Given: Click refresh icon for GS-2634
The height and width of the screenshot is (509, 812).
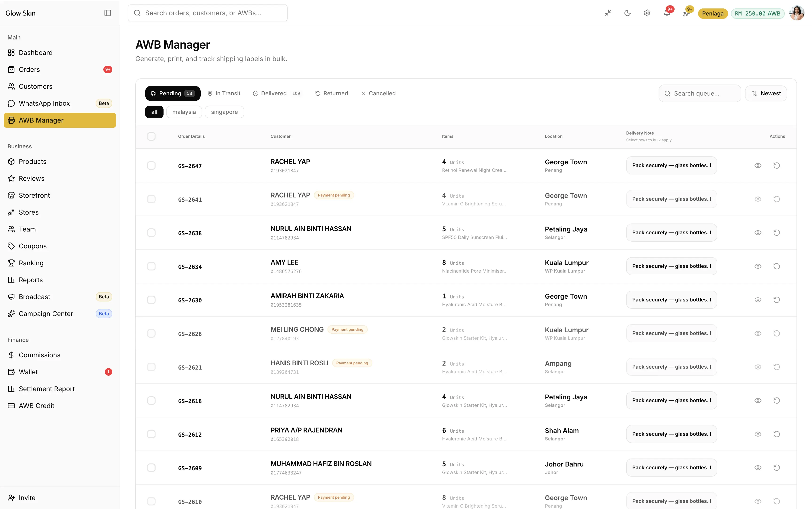Looking at the screenshot, I should pyautogui.click(x=777, y=266).
